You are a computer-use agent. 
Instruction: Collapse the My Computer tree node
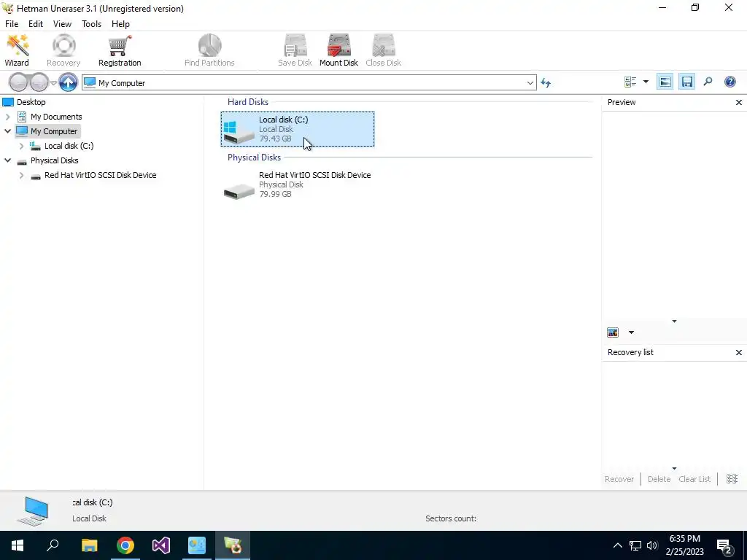(x=7, y=131)
